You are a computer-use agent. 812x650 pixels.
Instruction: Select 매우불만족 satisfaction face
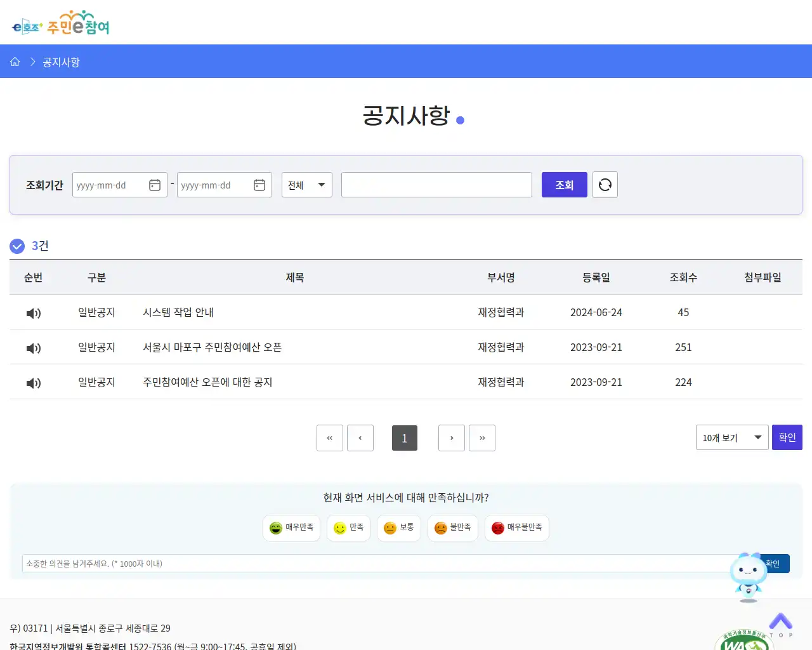point(517,527)
